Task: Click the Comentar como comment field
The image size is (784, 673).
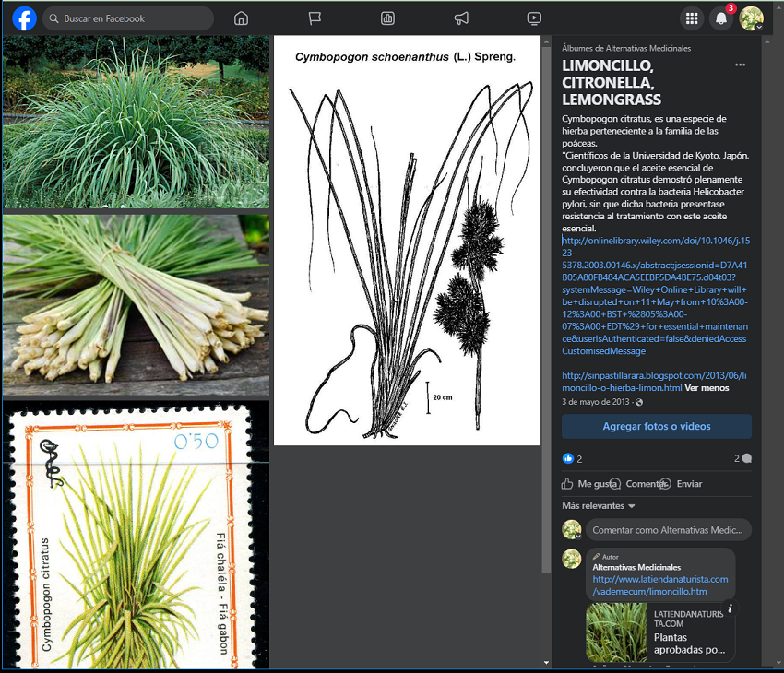Action: pyautogui.click(x=667, y=530)
